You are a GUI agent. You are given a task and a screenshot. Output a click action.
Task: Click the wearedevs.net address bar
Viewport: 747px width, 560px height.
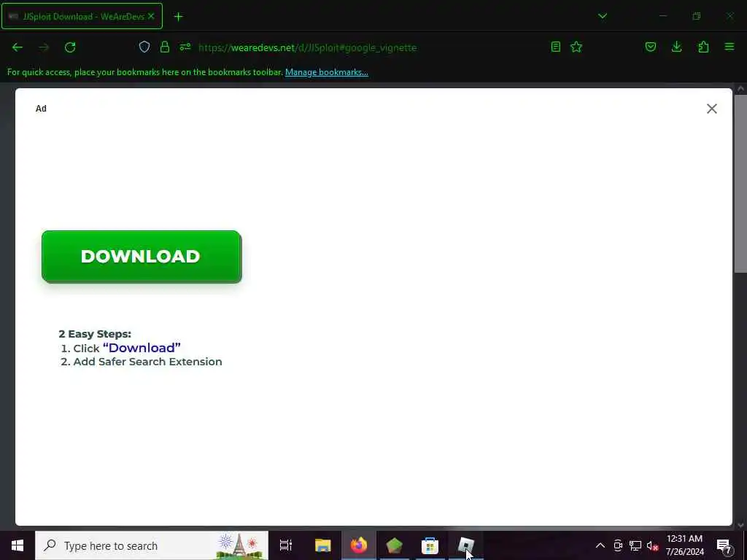click(x=307, y=47)
